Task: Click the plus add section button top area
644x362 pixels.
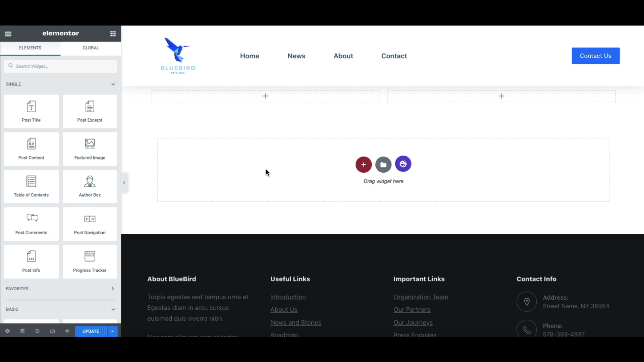Action: click(x=265, y=96)
